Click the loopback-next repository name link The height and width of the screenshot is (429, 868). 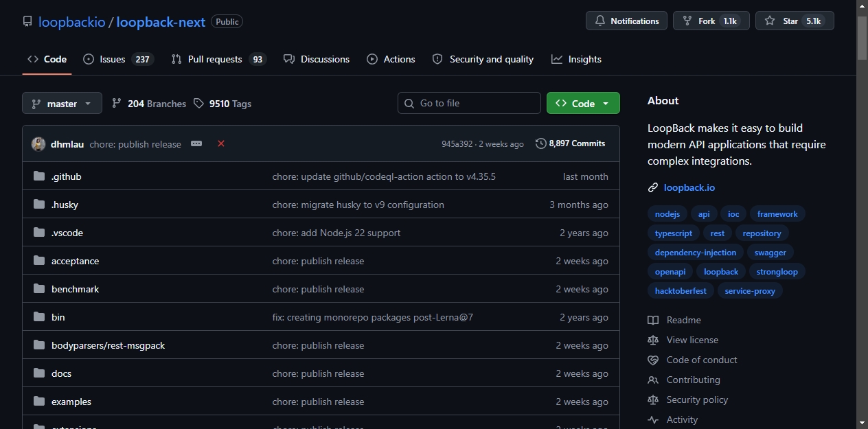click(x=161, y=21)
